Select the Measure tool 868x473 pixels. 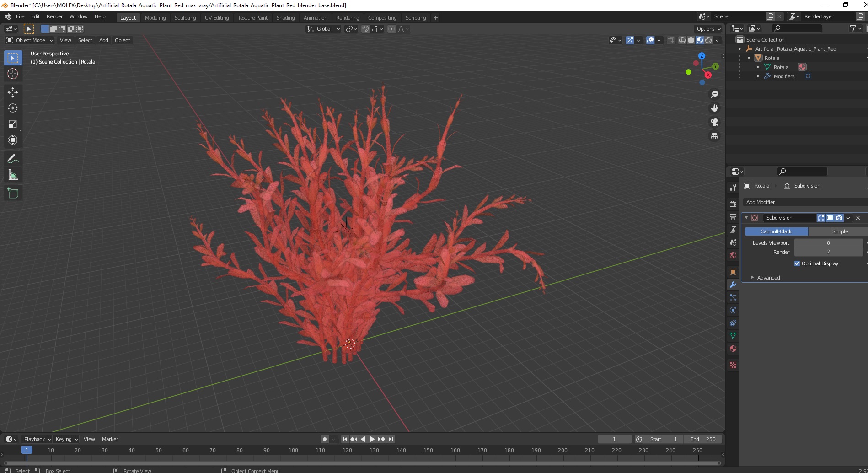pyautogui.click(x=13, y=175)
